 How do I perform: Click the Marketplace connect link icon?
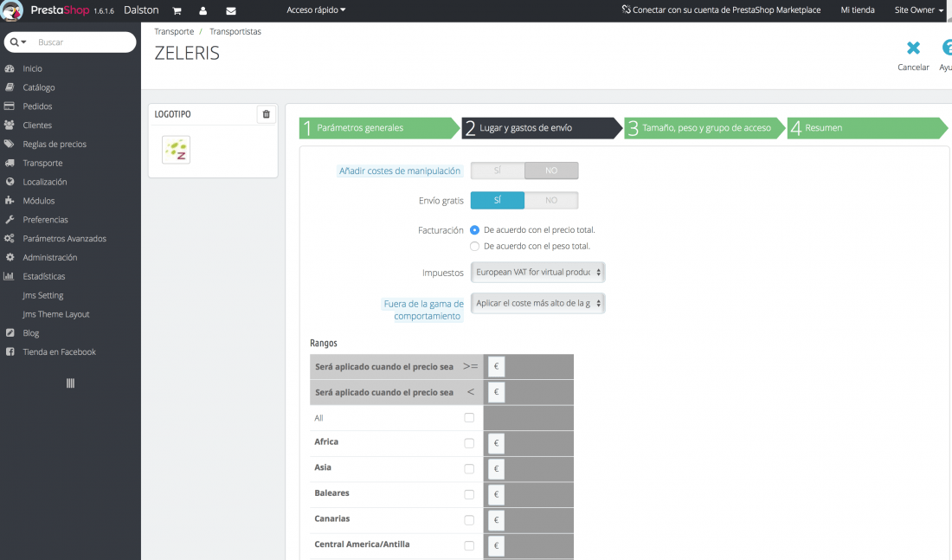click(626, 10)
